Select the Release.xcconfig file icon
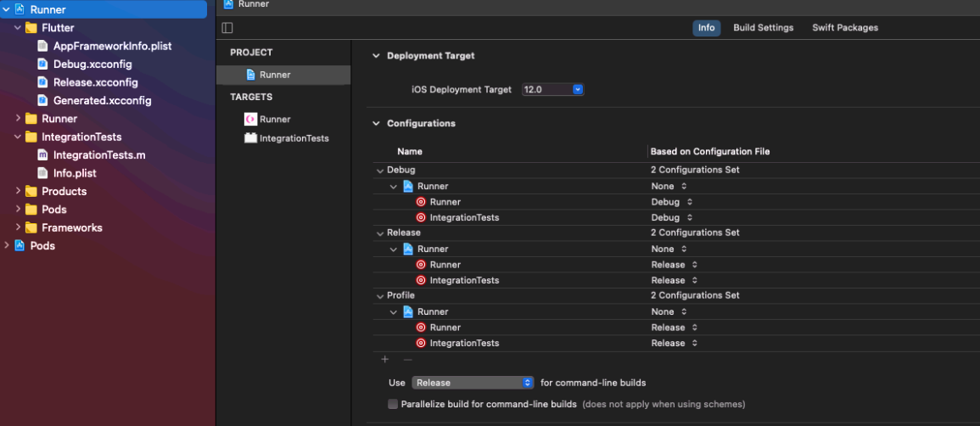The height and width of the screenshot is (426, 980). (42, 82)
